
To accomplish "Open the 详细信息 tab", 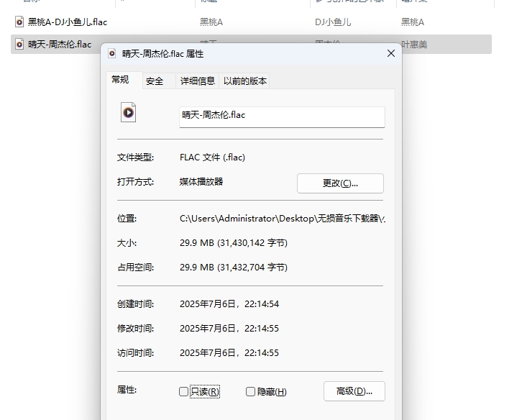I will point(198,81).
